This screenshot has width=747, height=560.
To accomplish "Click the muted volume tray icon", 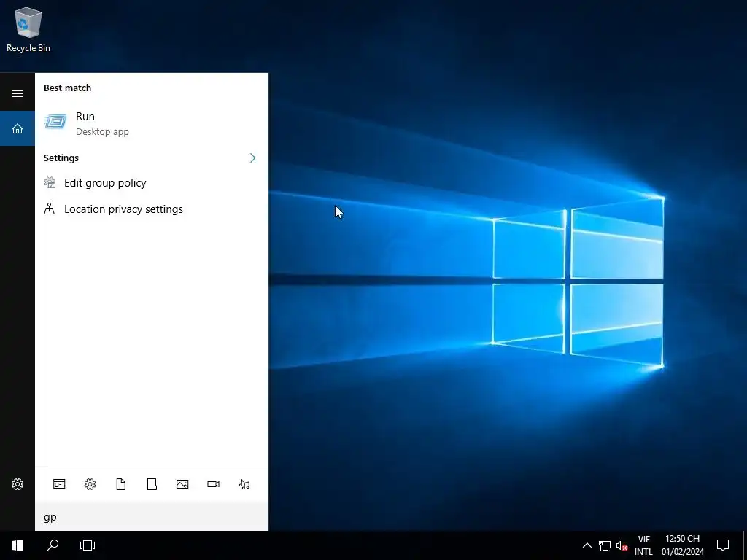I will (622, 545).
